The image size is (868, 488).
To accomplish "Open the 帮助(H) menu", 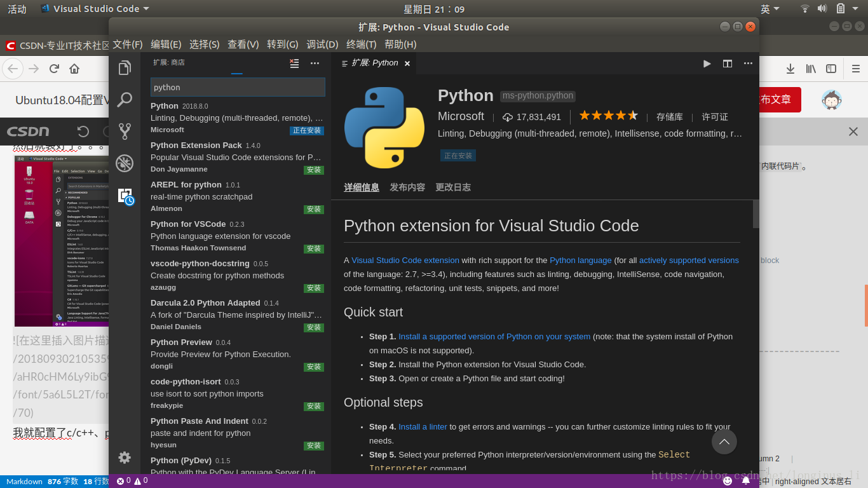I will (x=400, y=44).
